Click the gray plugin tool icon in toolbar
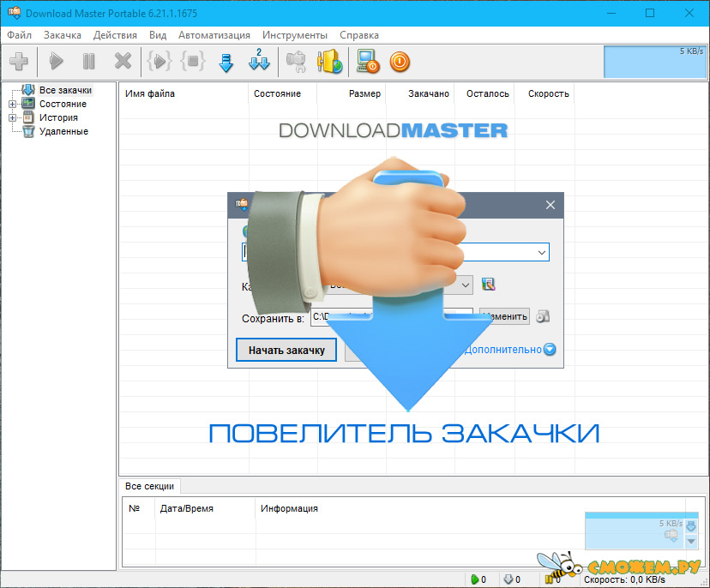 (296, 62)
